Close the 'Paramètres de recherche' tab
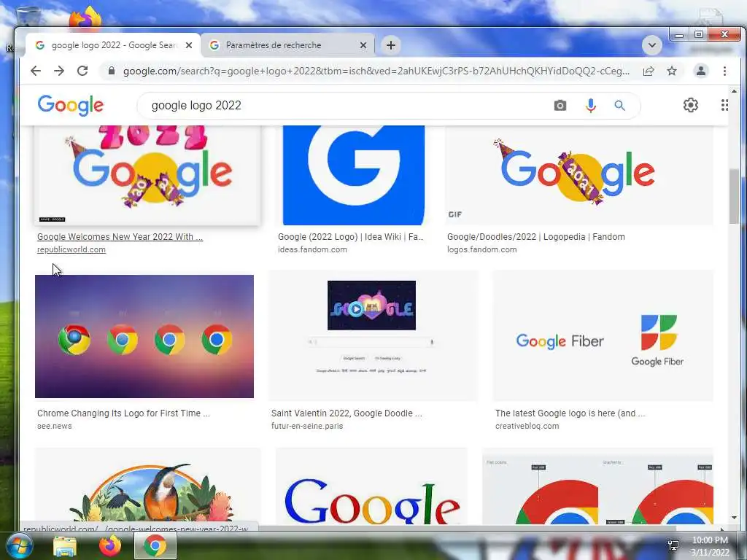This screenshot has height=560, width=747. pyautogui.click(x=363, y=45)
